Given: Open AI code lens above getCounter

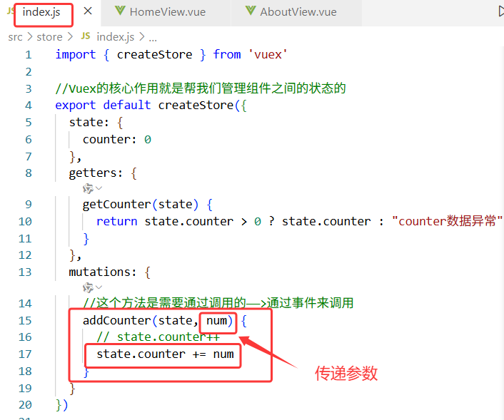Looking at the screenshot, I should coord(88,188).
